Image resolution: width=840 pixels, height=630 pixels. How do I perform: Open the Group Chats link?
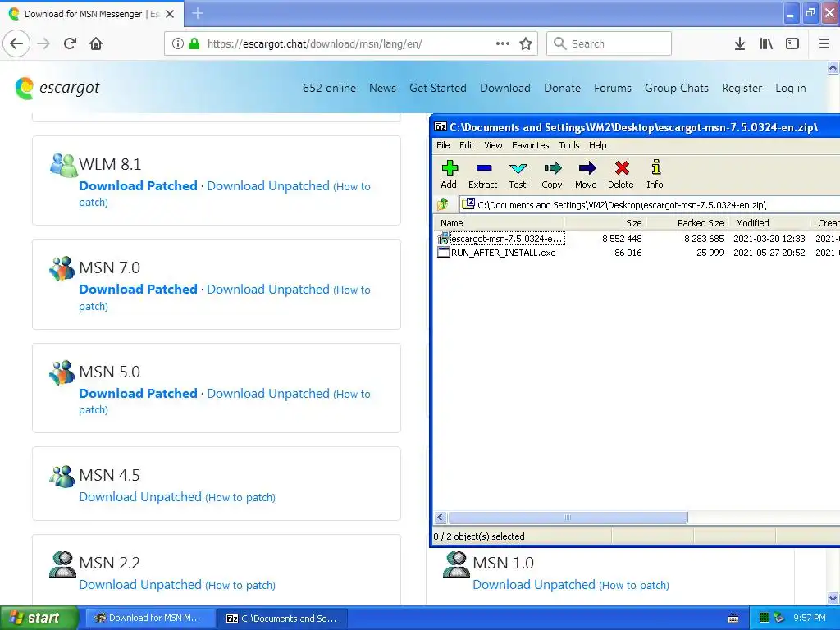click(677, 88)
